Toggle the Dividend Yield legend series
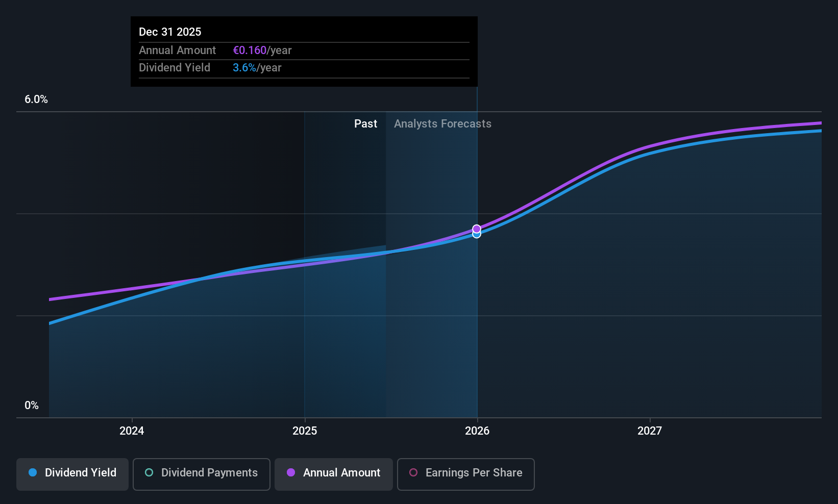Image resolution: width=838 pixels, height=504 pixels. pyautogui.click(x=72, y=474)
